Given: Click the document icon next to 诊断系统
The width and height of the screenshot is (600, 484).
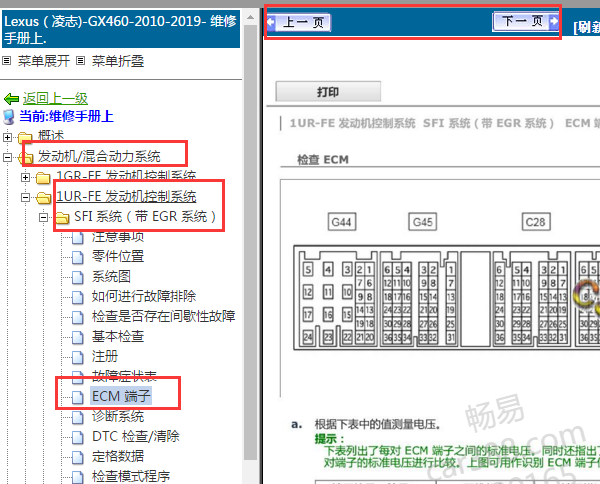Looking at the screenshot, I should tap(78, 417).
